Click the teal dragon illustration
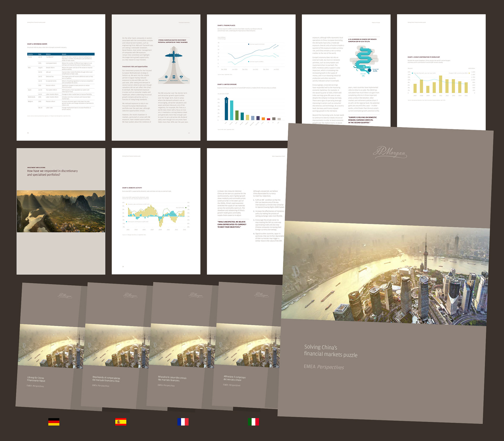The height and width of the screenshot is (441, 504). [x=364, y=60]
